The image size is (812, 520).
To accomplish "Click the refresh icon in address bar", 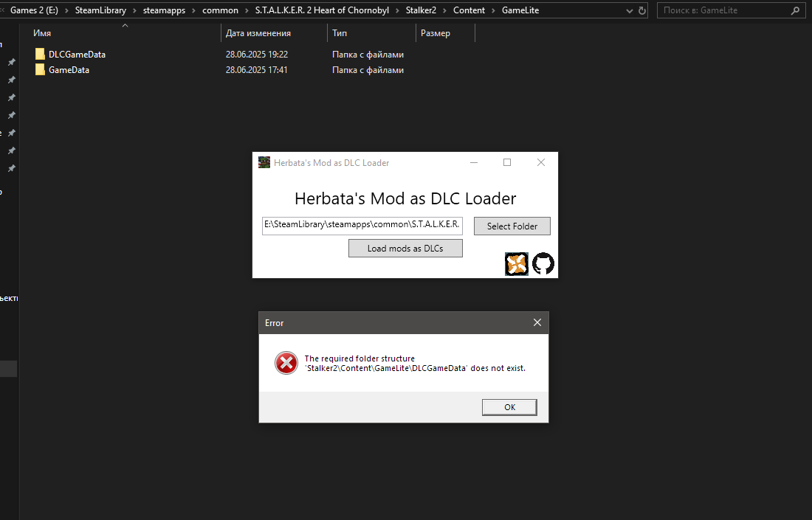I will [642, 10].
